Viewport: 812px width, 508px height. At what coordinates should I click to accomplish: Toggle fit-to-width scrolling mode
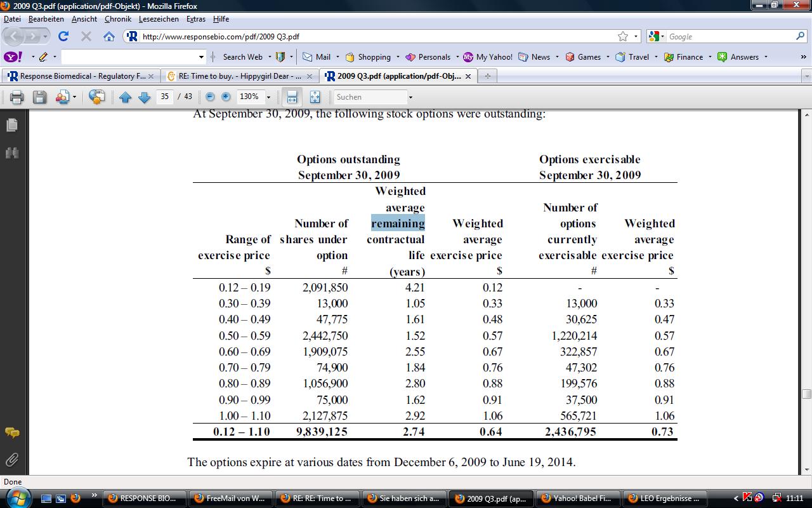pos(292,97)
